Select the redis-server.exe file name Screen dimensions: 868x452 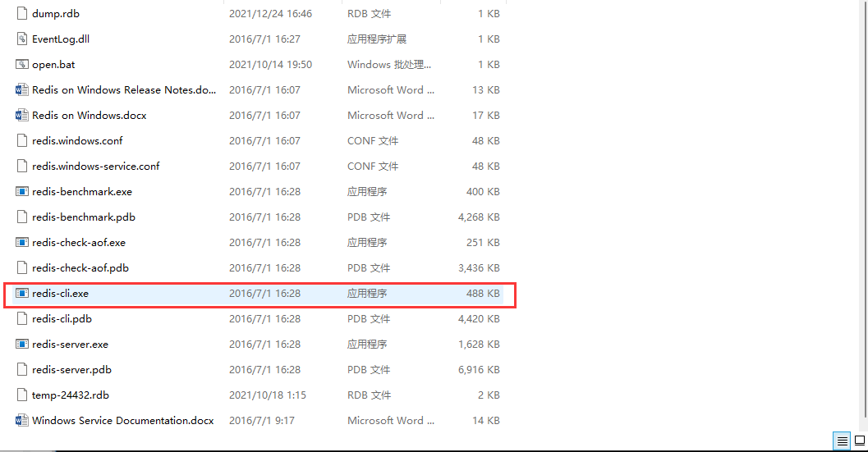click(71, 344)
